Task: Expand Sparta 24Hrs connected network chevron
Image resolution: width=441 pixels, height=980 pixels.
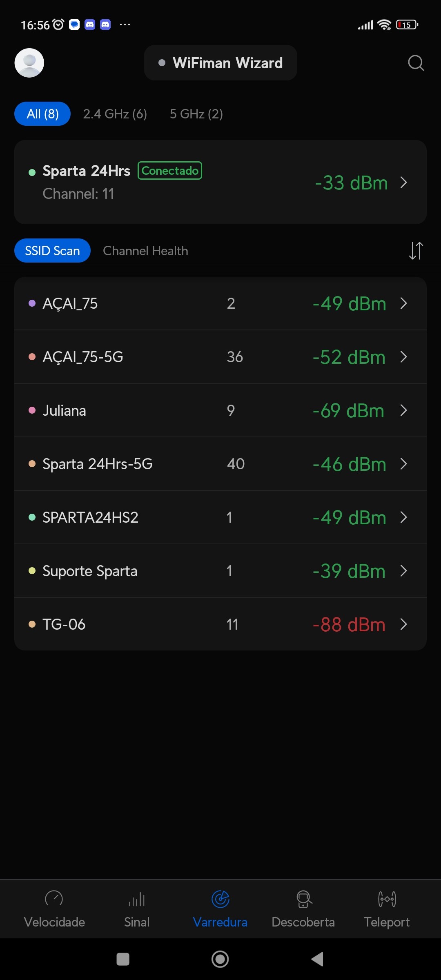Action: pos(403,183)
